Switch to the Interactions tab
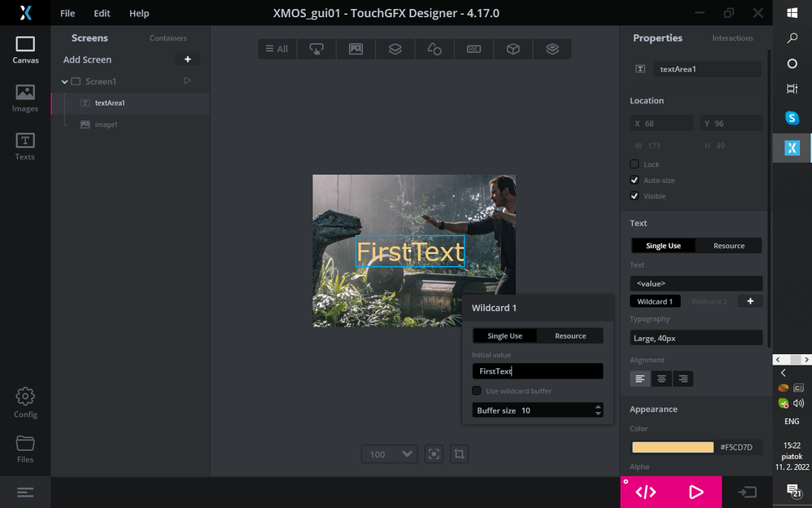 coord(732,37)
